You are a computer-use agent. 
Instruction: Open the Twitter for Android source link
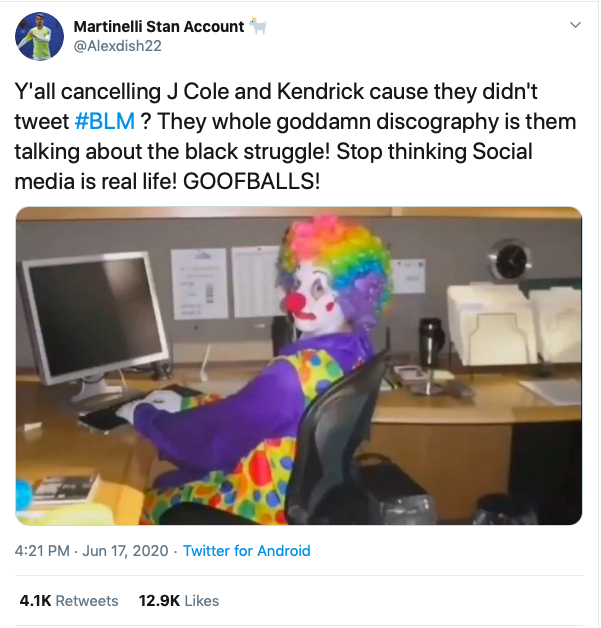tap(247, 551)
